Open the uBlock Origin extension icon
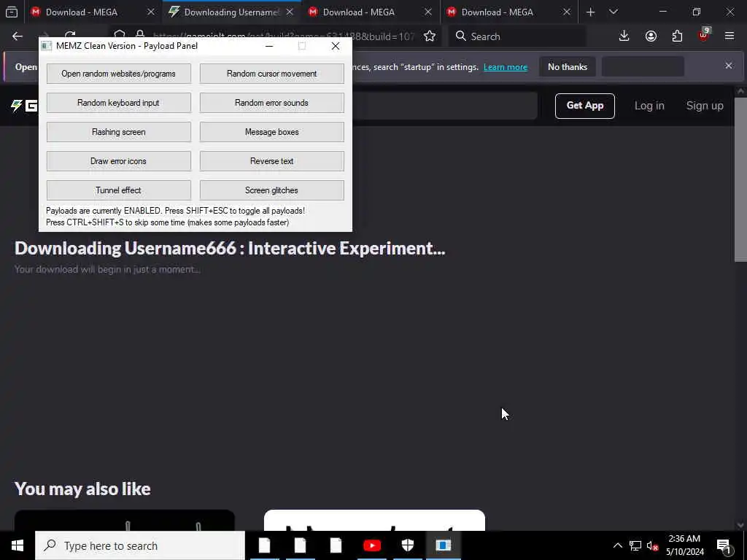 [x=704, y=36]
